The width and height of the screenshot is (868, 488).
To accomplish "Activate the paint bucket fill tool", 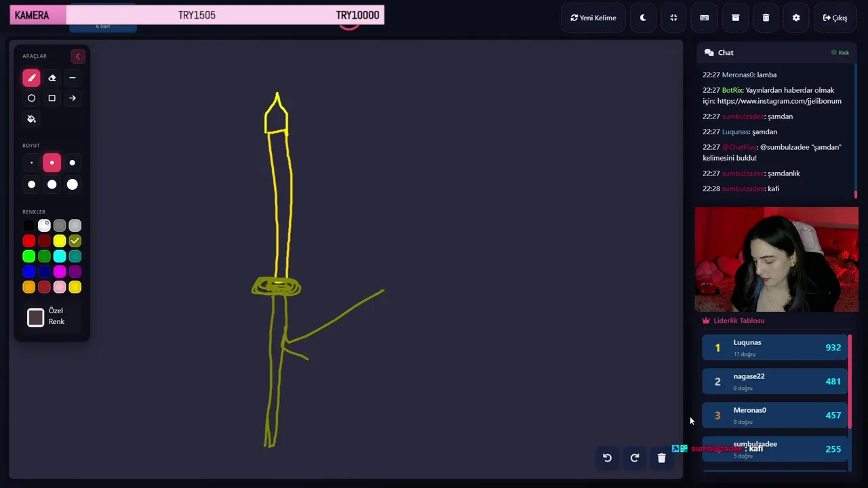I will [31, 119].
